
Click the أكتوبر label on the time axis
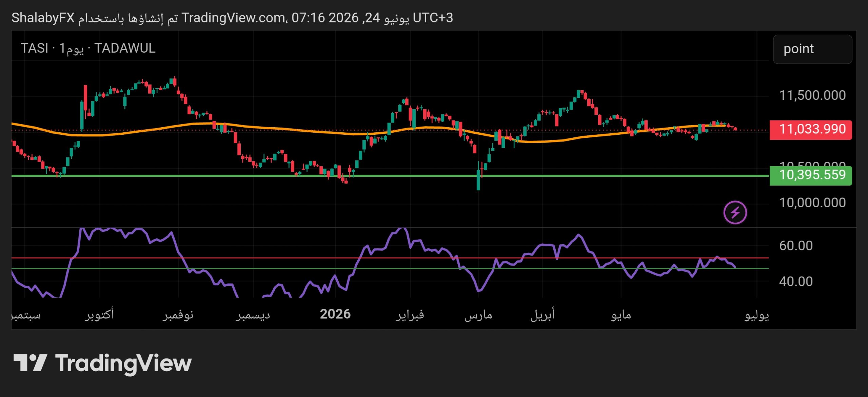(99, 315)
